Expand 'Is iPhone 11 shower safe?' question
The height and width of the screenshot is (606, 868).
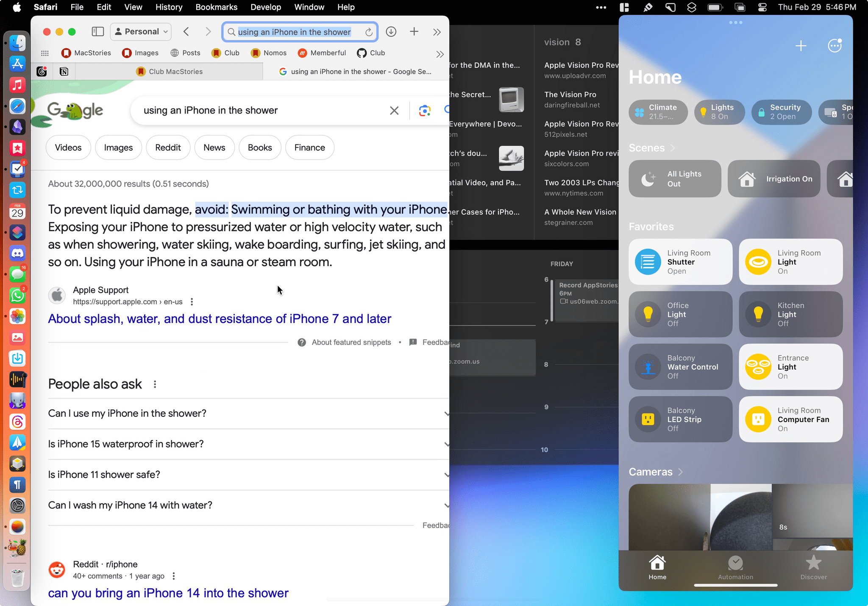[x=248, y=475]
